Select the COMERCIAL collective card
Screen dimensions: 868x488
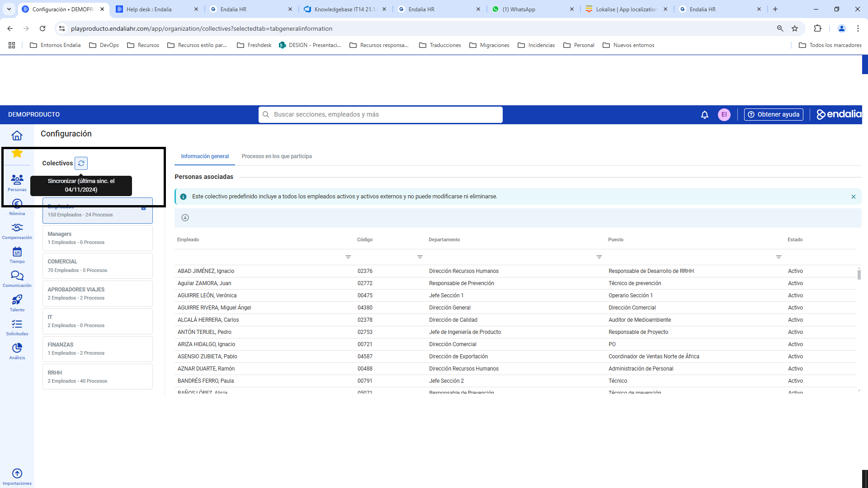pyautogui.click(x=97, y=266)
